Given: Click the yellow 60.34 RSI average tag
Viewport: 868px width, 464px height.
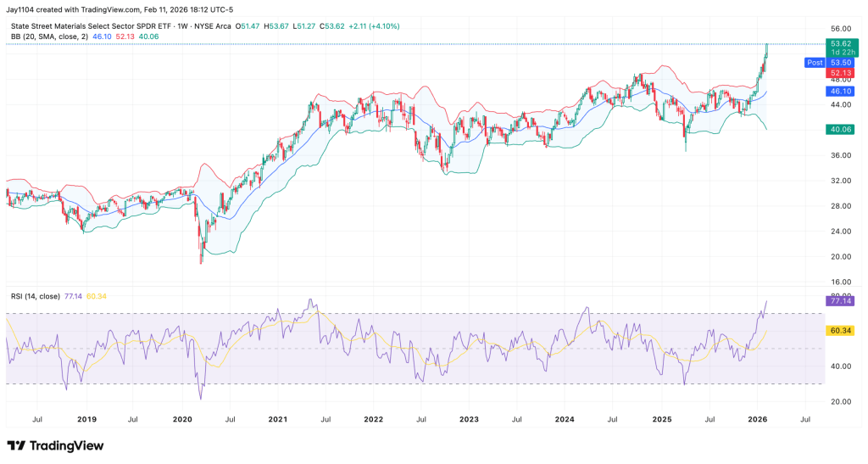Looking at the screenshot, I should click(840, 330).
